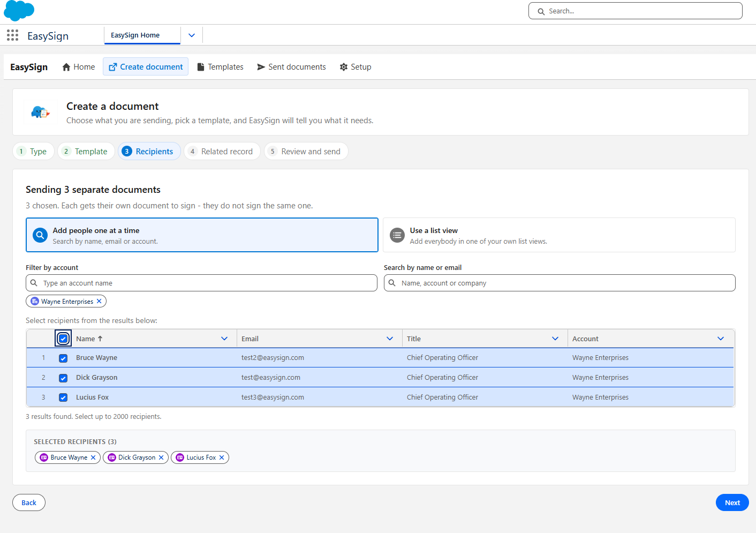Screen dimensions: 756x533
Task: Click the magnifier icon on 'Add people one at a time'
Action: [x=40, y=235]
